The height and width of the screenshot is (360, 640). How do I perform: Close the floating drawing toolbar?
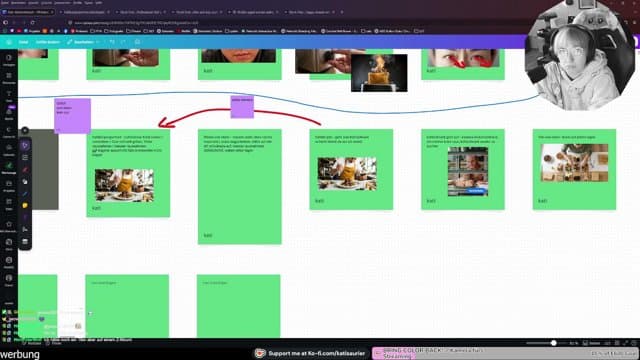coord(25,131)
